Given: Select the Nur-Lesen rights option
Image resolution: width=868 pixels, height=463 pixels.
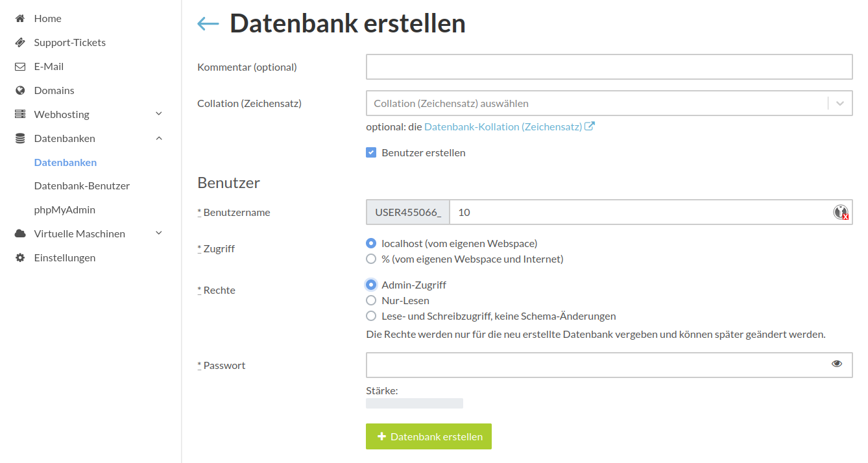Looking at the screenshot, I should [371, 301].
